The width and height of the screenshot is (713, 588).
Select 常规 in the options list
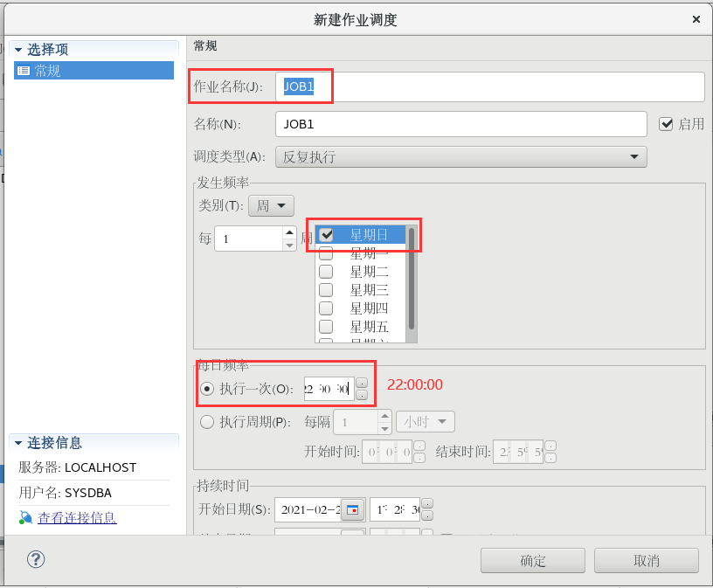(93, 71)
